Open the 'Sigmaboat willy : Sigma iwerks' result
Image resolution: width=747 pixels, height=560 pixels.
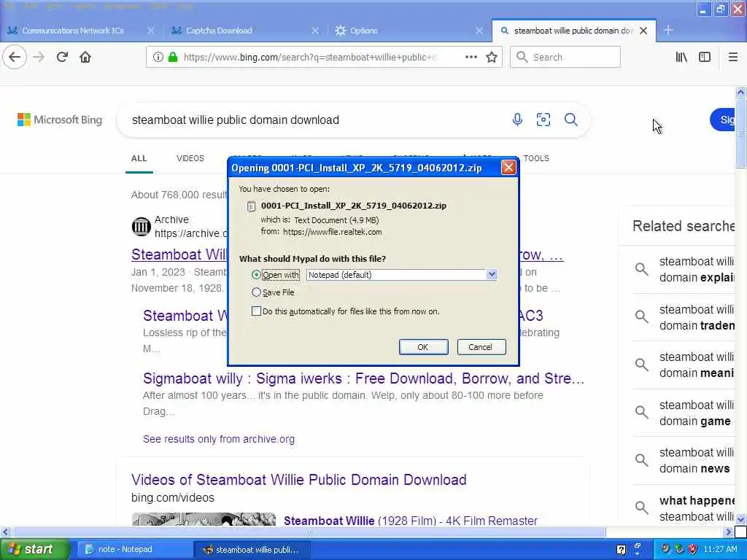[x=363, y=378]
